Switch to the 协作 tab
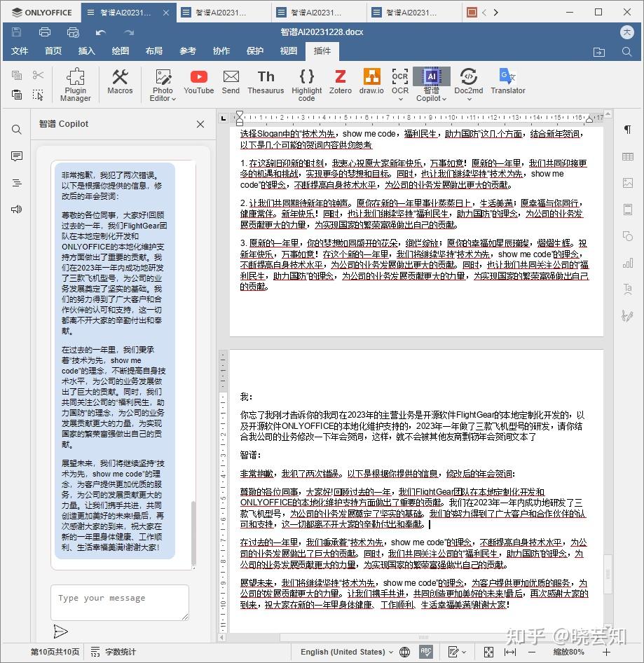 221,51
